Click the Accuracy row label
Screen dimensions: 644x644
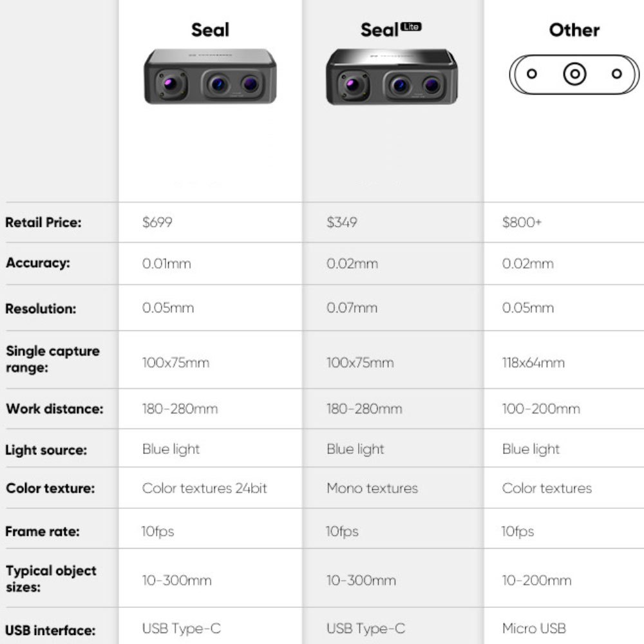pos(38,263)
